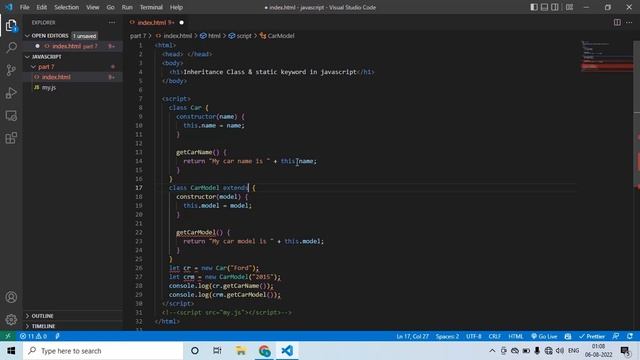Click the feedback icon in status bar
Screen dimensions: 640x360
pos(616,336)
